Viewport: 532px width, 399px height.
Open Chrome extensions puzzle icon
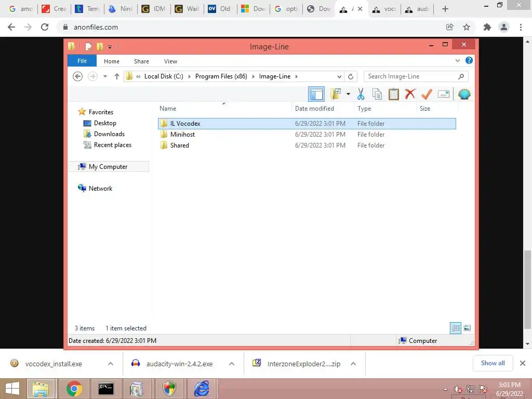pyautogui.click(x=487, y=27)
